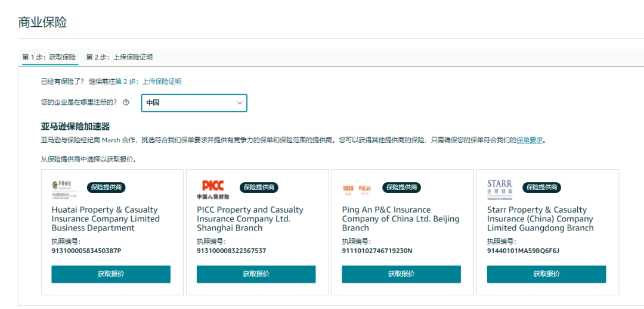Click the 保险提供商 badge on the Starr card
644x309 pixels.
[x=541, y=188]
